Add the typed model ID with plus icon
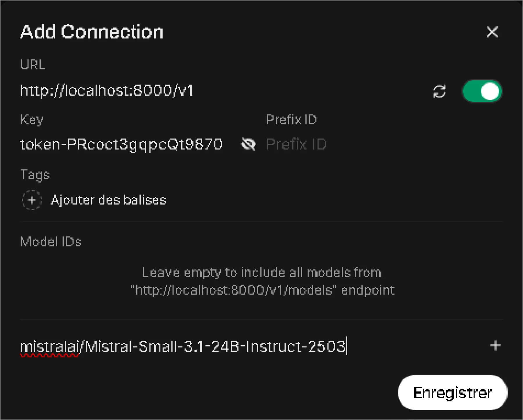This screenshot has height=420, width=523. 495,346
